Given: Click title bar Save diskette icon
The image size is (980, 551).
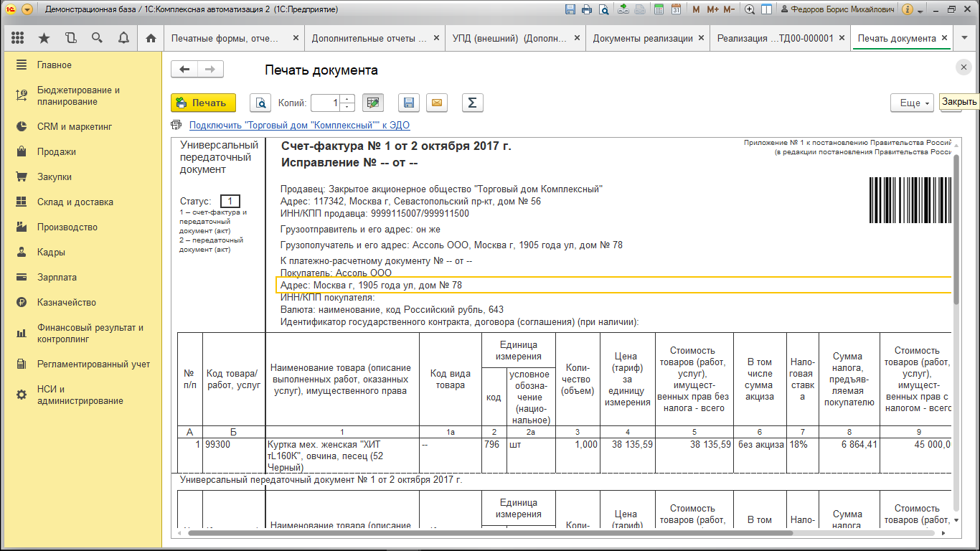Looking at the screenshot, I should pos(570,9).
